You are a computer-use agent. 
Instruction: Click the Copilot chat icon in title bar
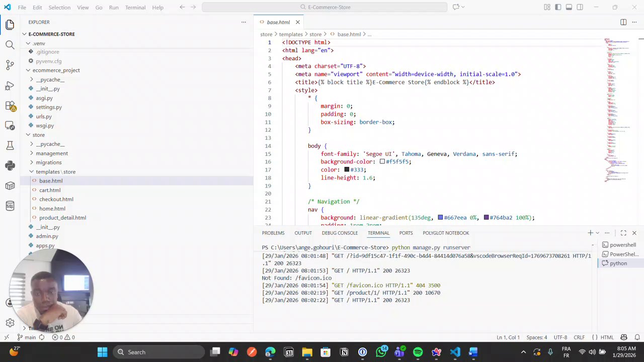(455, 7)
